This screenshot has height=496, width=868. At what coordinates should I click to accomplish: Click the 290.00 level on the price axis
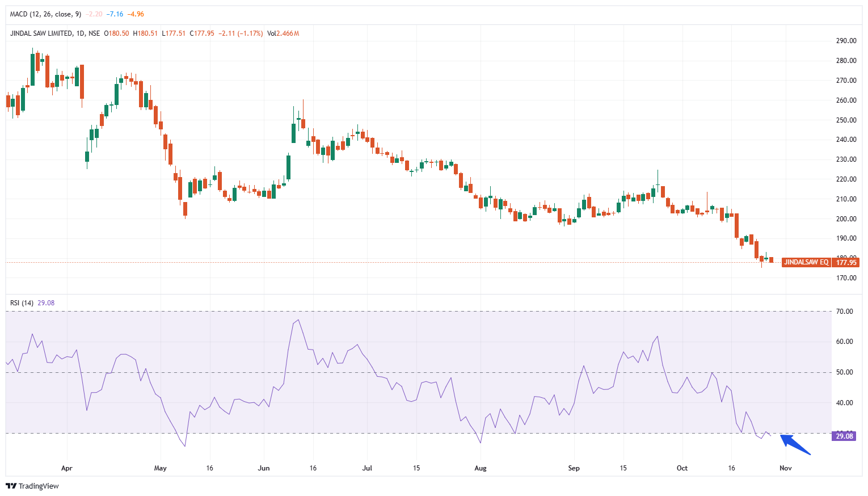coord(846,41)
